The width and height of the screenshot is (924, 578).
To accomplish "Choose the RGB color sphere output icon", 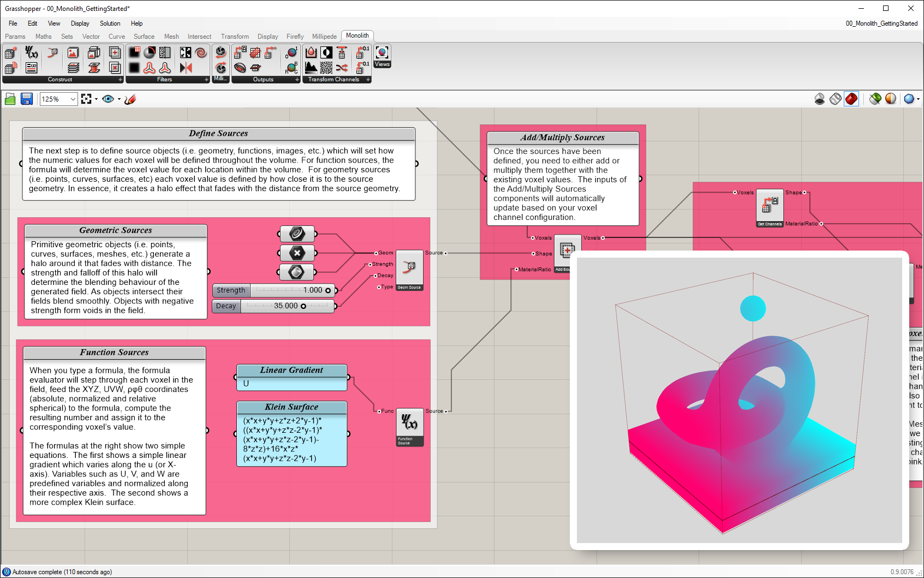I will pos(291,68).
